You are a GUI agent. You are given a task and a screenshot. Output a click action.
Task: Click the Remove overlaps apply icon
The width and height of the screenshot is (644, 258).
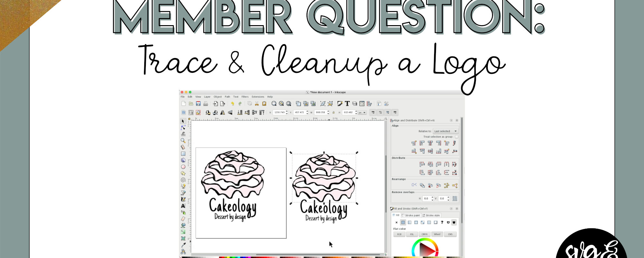tap(455, 198)
